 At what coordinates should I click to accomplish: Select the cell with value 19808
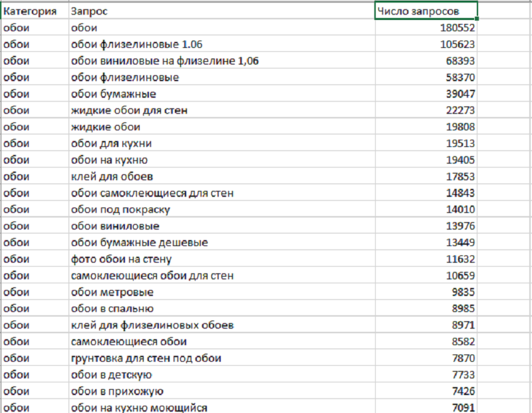coord(426,127)
